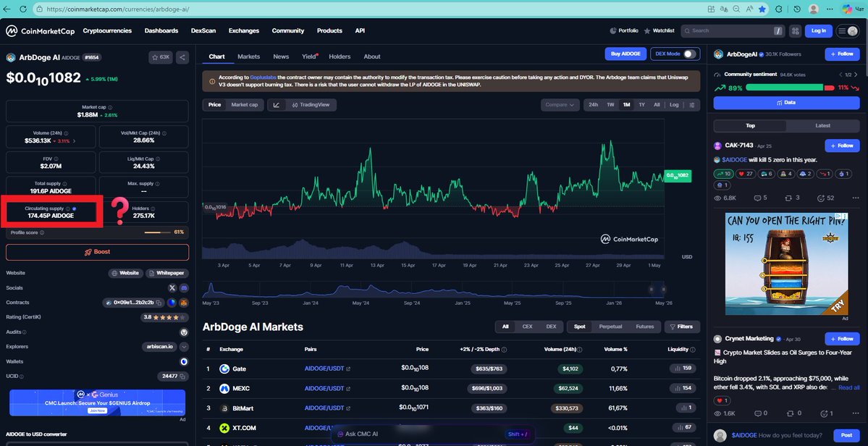Open the audit badge icon in Audits row
Screen dimensions: 868x446
tap(185, 332)
